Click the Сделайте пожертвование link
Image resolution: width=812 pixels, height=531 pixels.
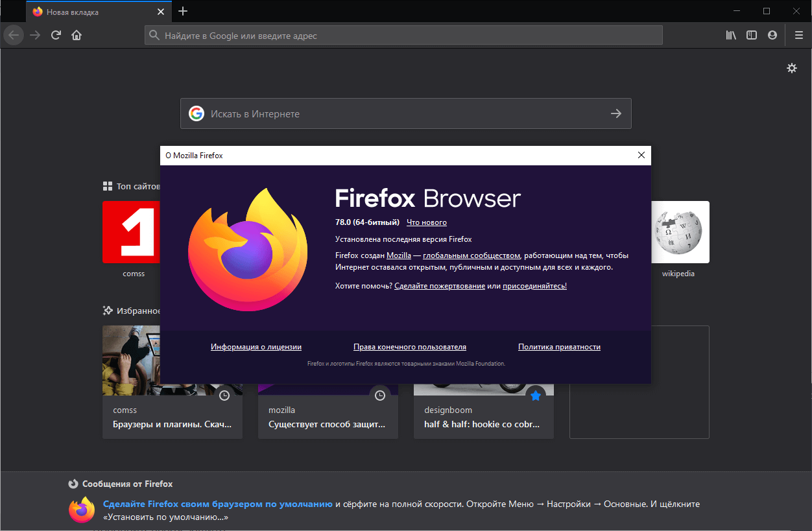point(440,285)
